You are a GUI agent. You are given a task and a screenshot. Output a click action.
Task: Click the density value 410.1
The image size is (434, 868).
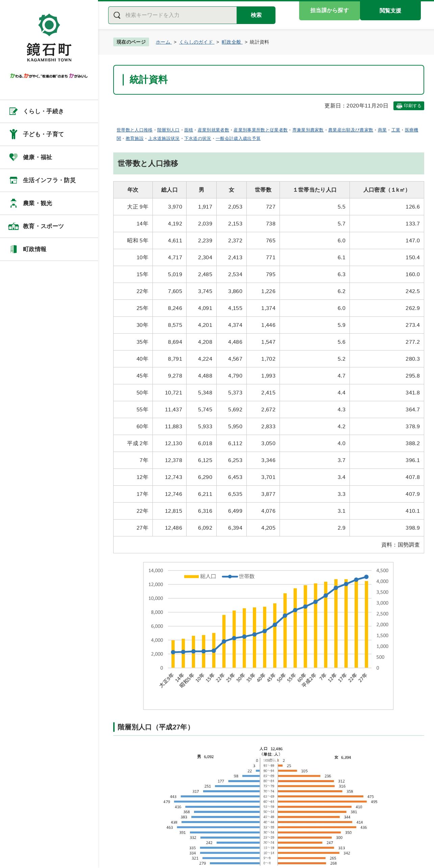pyautogui.click(x=413, y=511)
